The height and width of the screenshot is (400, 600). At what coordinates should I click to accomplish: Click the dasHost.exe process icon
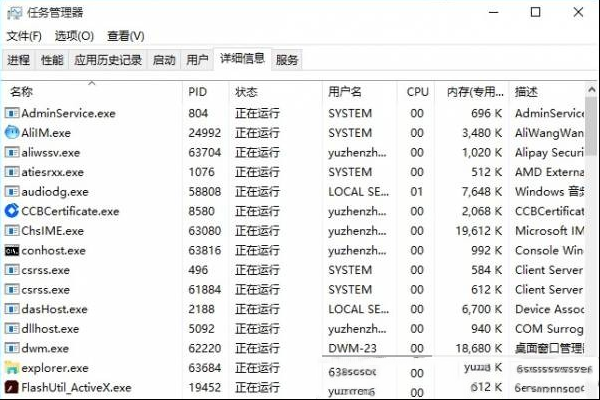tap(11, 309)
